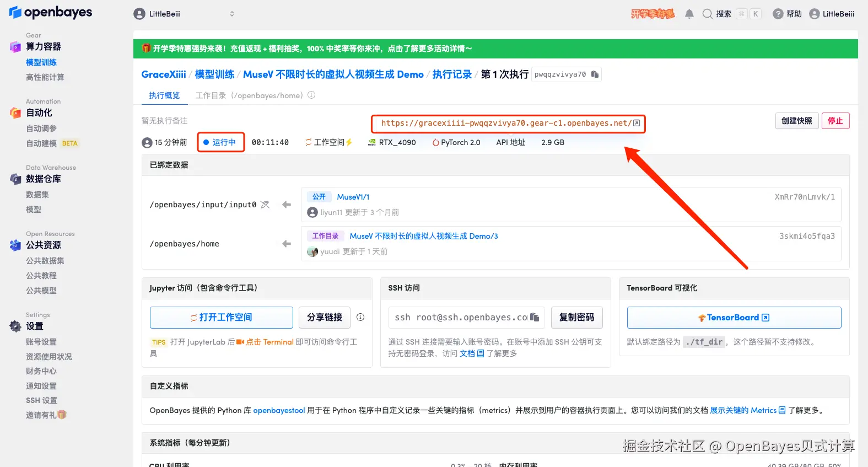The height and width of the screenshot is (467, 868).
Task: Open 自动调参 in sidebar
Action: coord(41,128)
